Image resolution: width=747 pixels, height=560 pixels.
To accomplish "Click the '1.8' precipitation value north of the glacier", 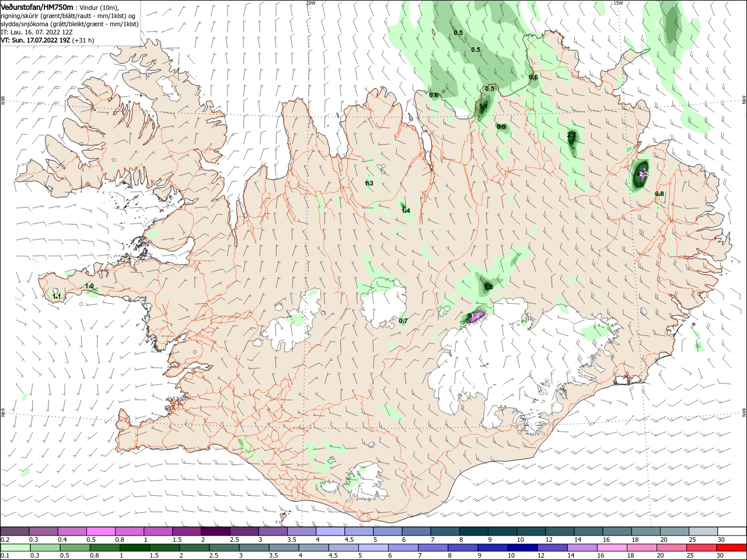I will (x=488, y=287).
